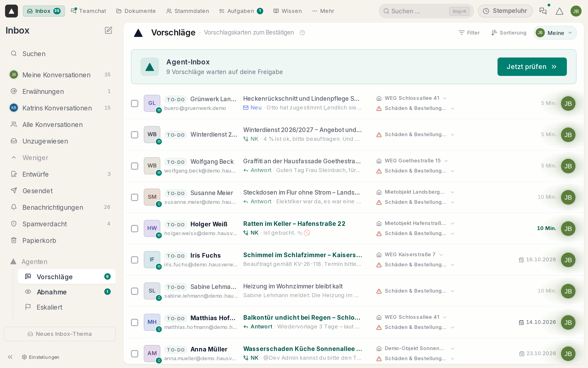The height and width of the screenshot is (368, 588).
Task: Click the compose new message icon
Action: point(108,30)
